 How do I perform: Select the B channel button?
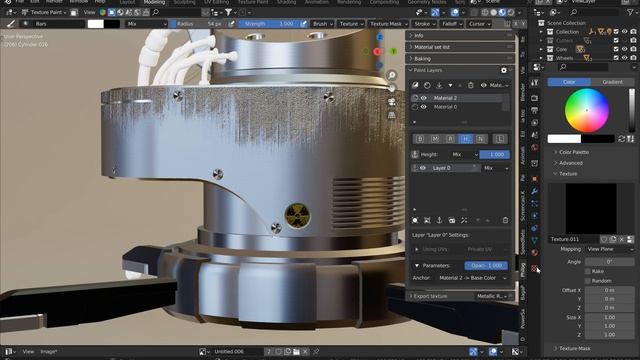click(420, 139)
